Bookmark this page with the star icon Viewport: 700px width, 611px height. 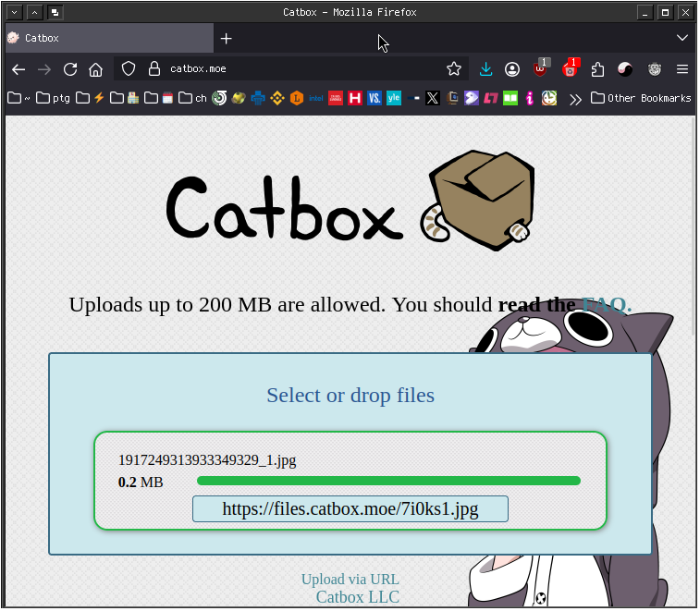[454, 68]
